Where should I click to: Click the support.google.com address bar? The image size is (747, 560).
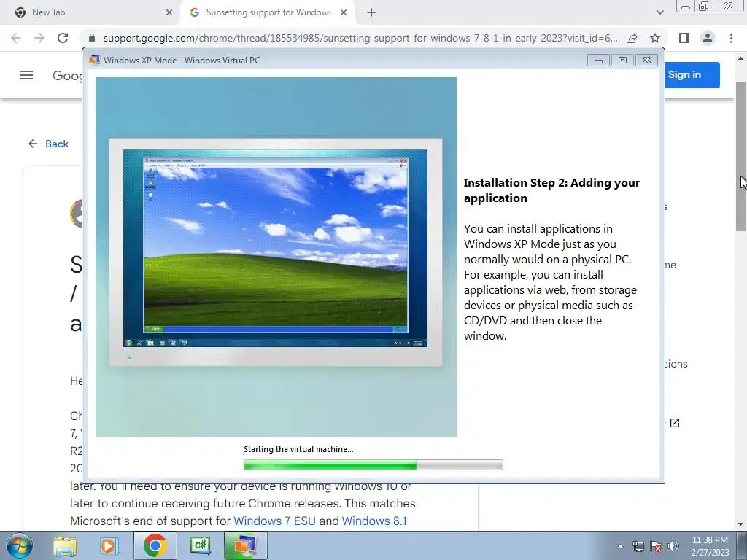[360, 38]
